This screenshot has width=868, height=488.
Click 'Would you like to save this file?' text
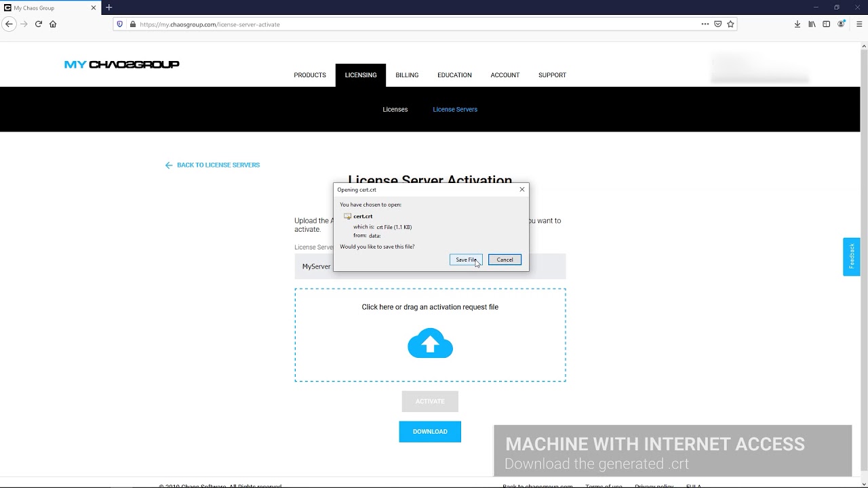[x=377, y=247]
